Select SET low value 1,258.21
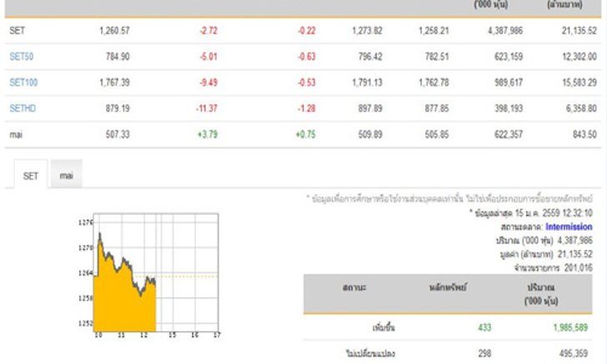Image resolution: width=607 pixels, height=364 pixels. coord(434,31)
